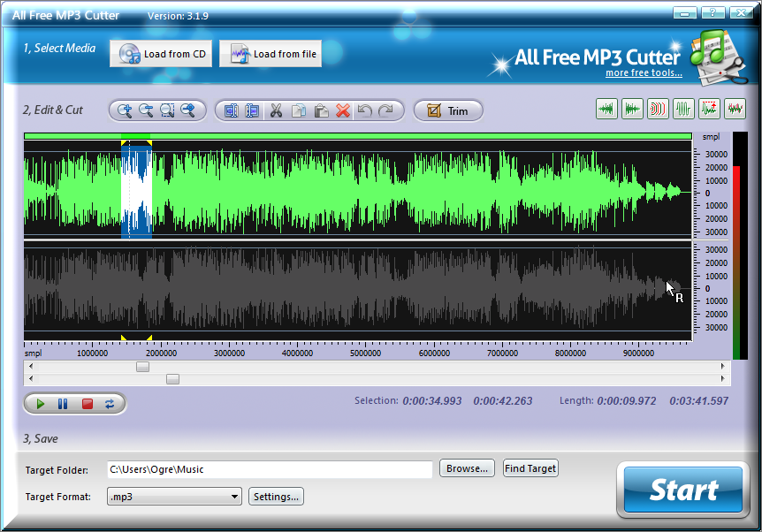
Task: Click the help question mark title button
Action: tap(712, 12)
